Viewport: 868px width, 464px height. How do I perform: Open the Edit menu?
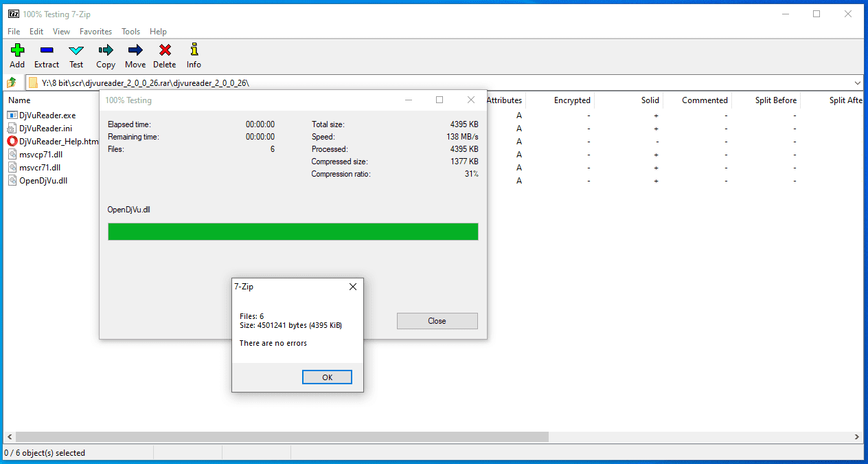coord(36,32)
